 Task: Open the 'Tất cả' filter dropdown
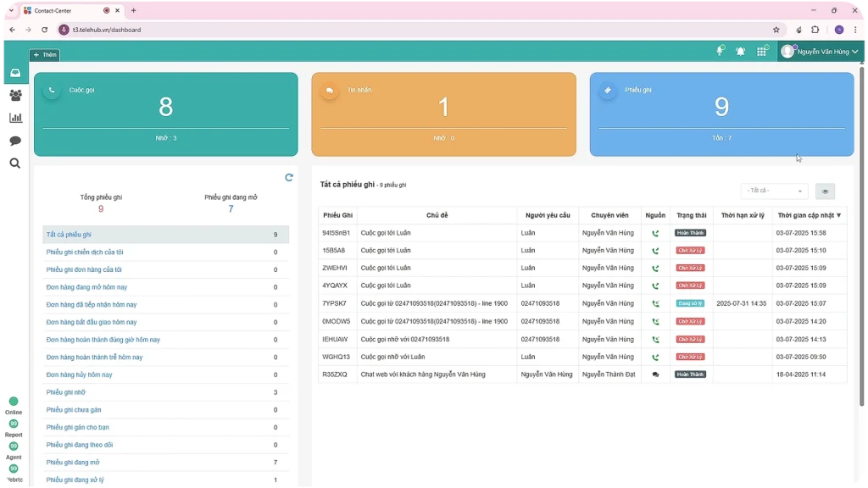tap(774, 191)
